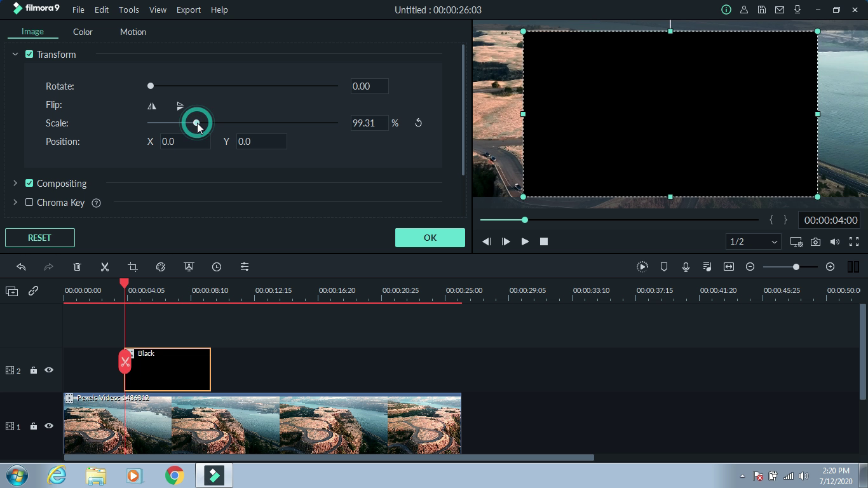Open the Record Voiceover microphone icon
This screenshot has width=868, height=488.
click(x=686, y=267)
